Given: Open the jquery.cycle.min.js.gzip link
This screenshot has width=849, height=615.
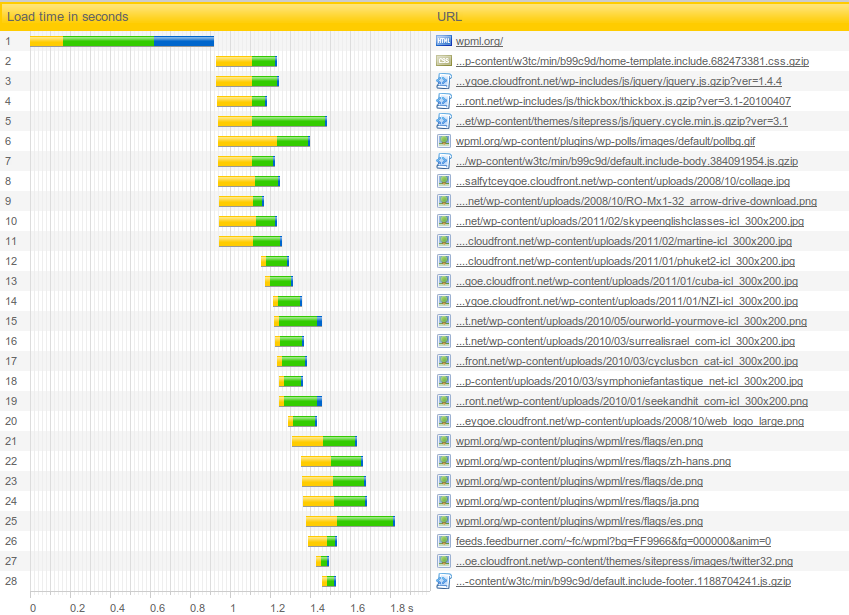Looking at the screenshot, I should pos(622,121).
